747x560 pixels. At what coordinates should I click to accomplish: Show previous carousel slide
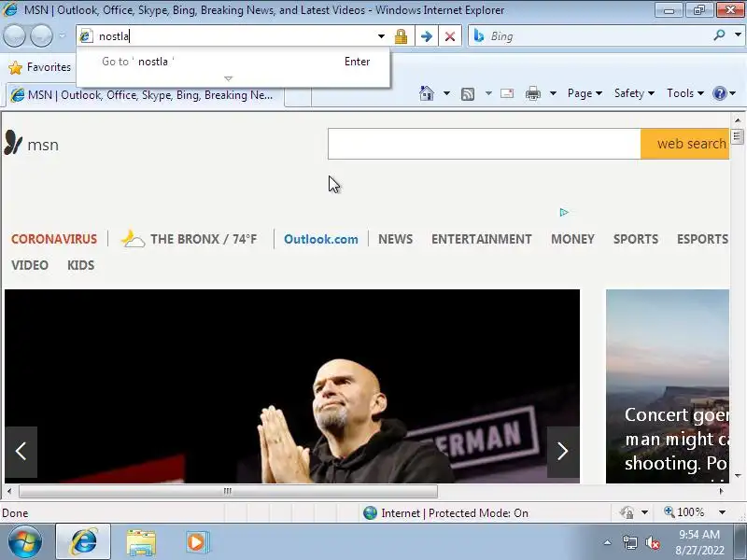21,452
